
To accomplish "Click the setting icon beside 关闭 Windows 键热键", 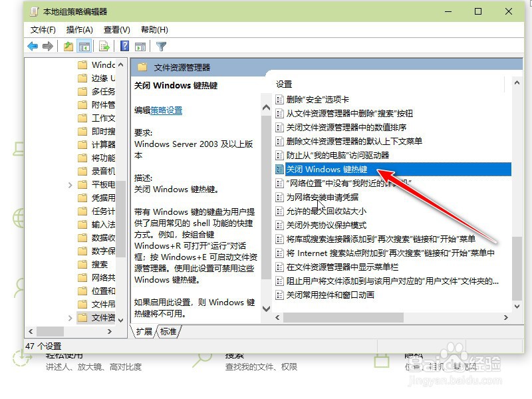I will (x=280, y=169).
